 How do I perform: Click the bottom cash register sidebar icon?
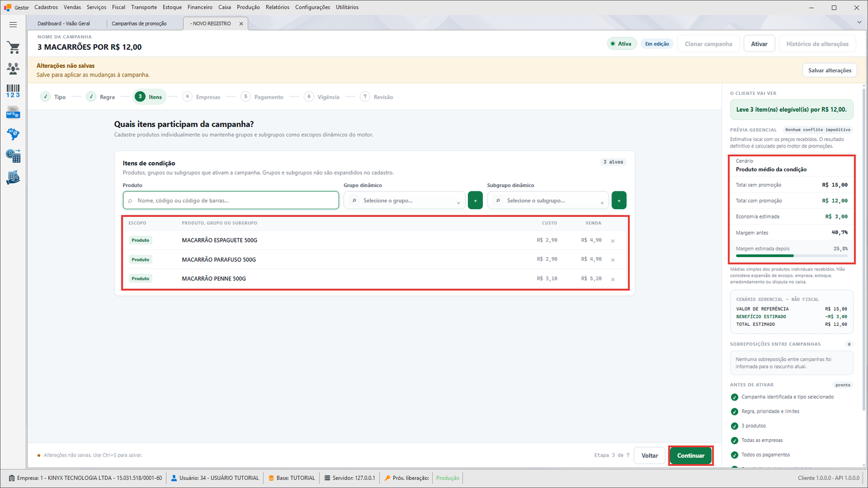13,178
